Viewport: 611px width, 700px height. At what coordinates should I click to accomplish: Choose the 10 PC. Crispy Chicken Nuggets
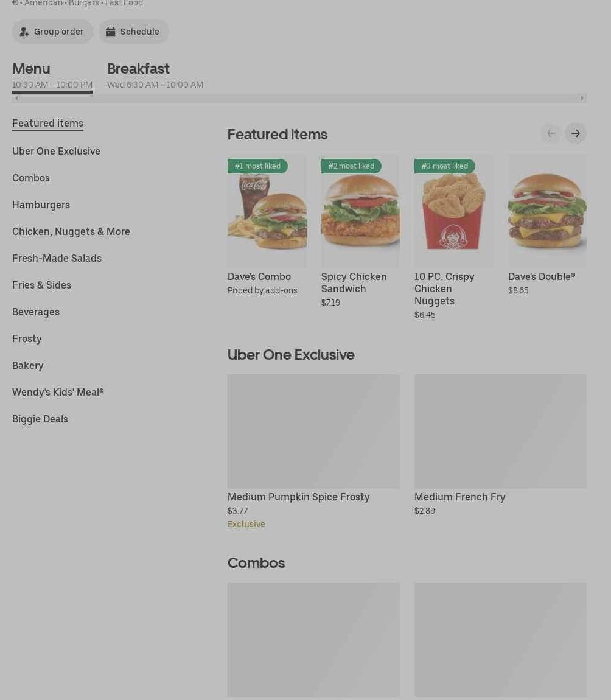454,237
